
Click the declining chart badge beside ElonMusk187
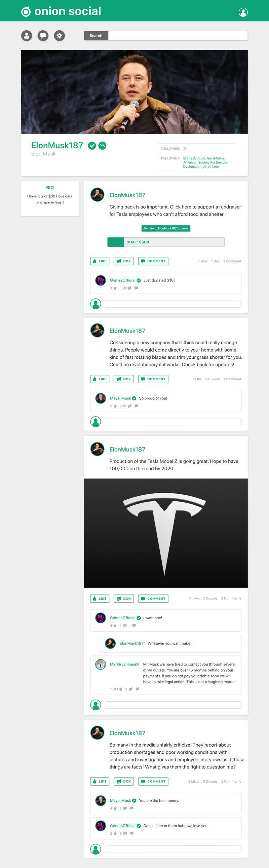click(103, 146)
